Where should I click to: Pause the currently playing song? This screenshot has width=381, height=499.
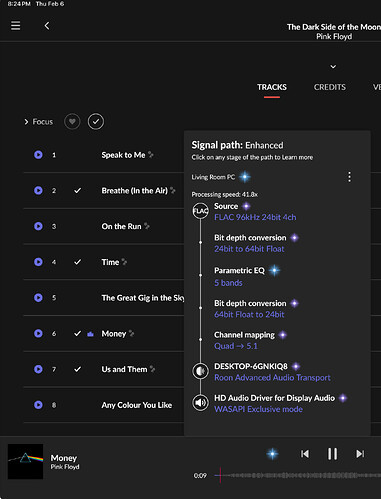click(x=332, y=454)
